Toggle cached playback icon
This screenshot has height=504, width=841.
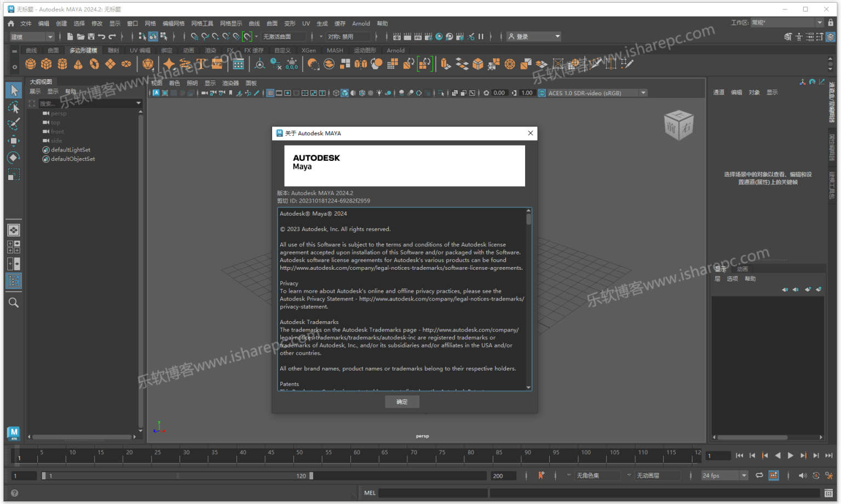click(774, 476)
